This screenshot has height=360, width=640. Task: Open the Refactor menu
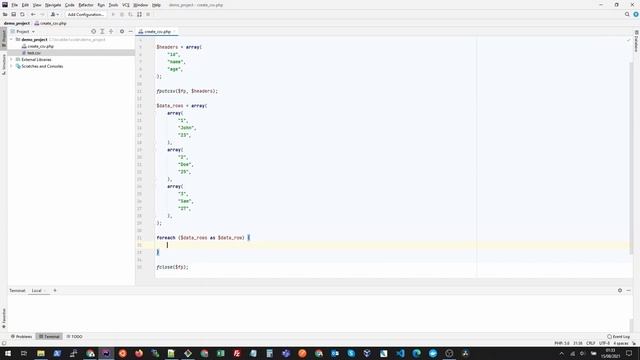coord(86,5)
